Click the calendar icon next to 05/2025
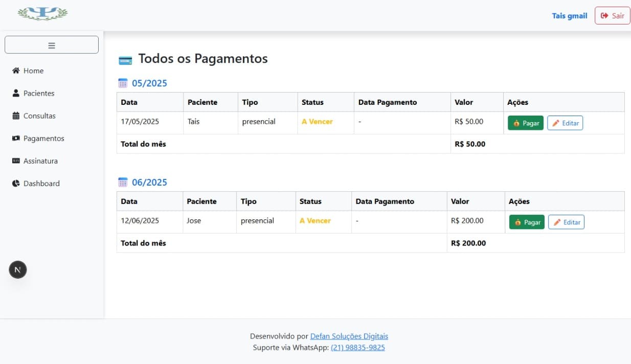Image resolution: width=631 pixels, height=364 pixels. (x=123, y=83)
